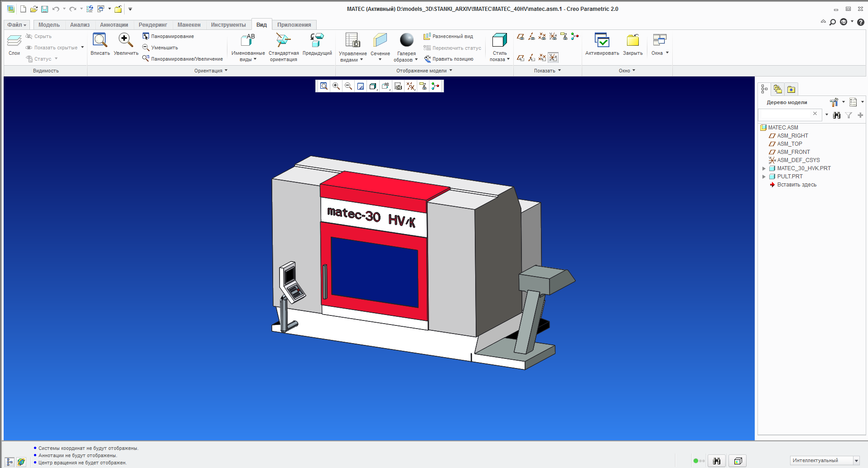868x468 pixels.
Task: Toggle point display in ribbon Показать group
Action: (542, 36)
